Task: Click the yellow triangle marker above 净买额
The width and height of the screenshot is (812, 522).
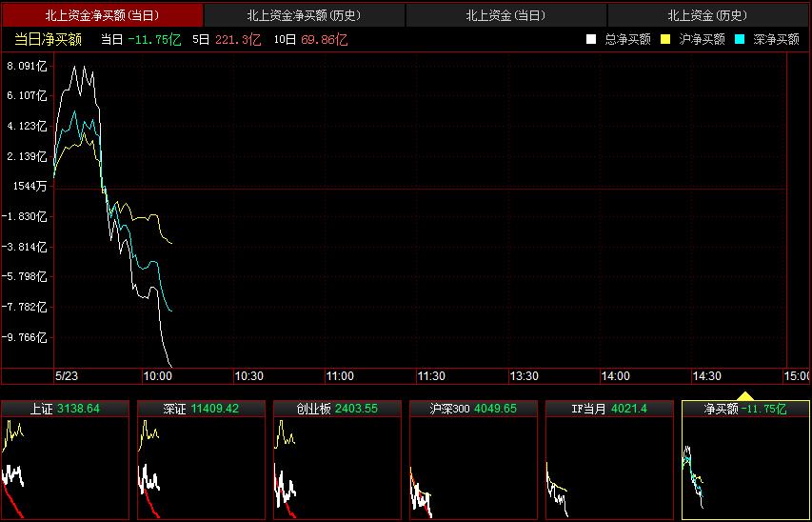Action: click(x=745, y=395)
